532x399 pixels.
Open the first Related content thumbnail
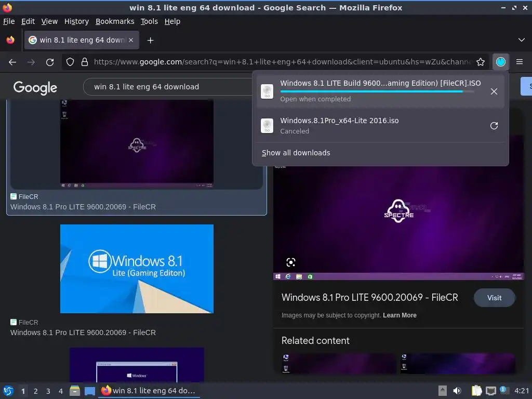(x=338, y=364)
